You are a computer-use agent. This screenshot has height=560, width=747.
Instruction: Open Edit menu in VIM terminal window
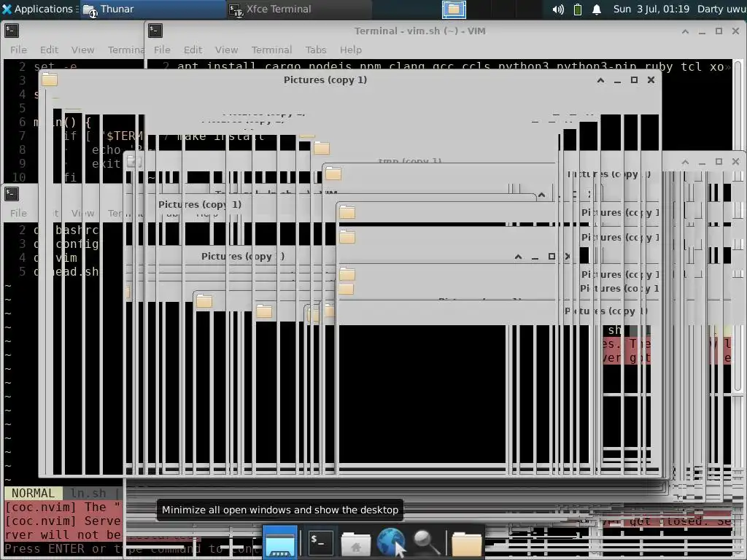(193, 50)
